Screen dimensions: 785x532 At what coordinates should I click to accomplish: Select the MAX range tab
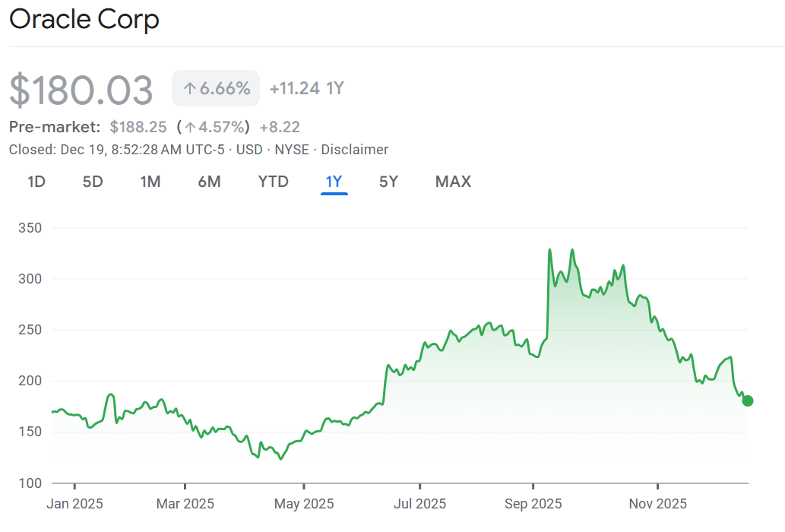pyautogui.click(x=453, y=182)
